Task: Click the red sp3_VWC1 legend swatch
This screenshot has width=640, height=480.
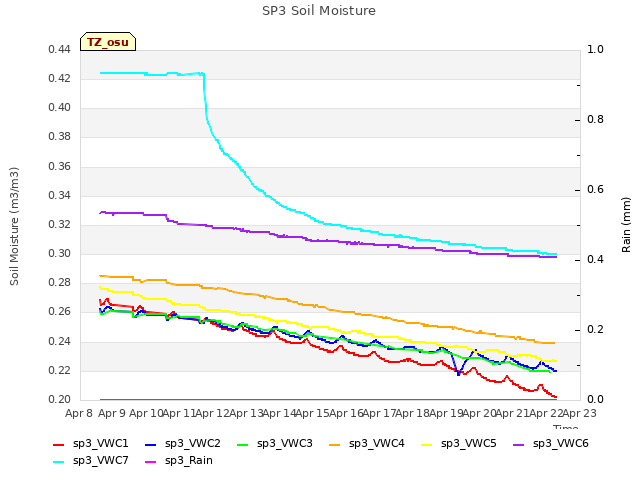Action: click(x=59, y=444)
